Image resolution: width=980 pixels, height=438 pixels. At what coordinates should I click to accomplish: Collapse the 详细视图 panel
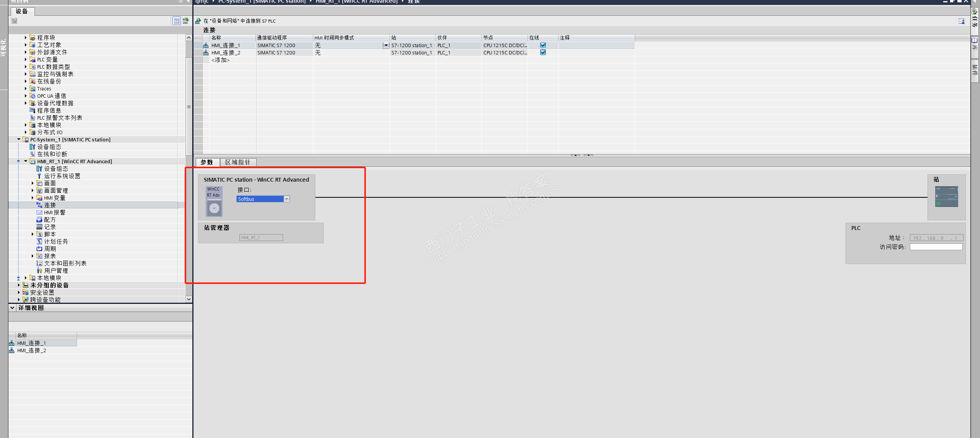pyautogui.click(x=12, y=308)
